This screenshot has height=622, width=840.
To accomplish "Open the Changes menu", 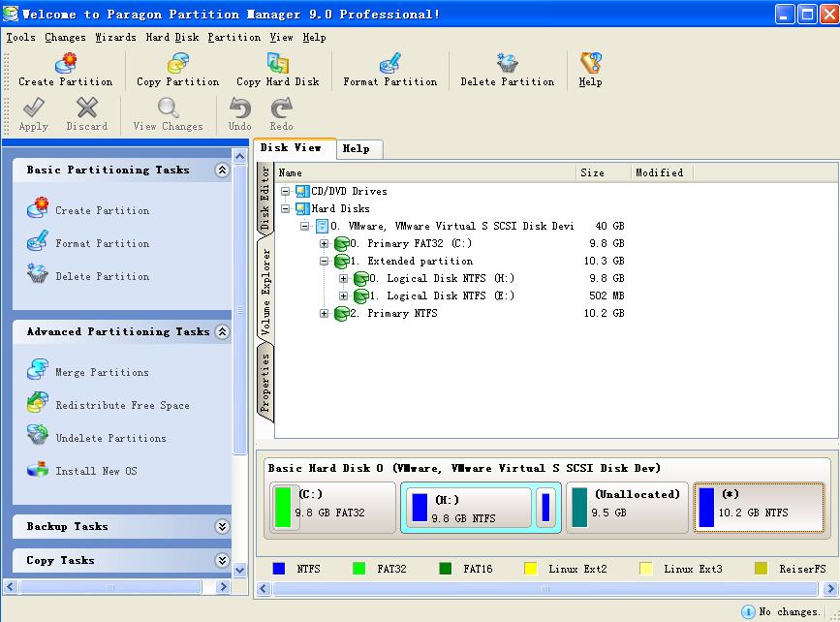I will point(65,37).
